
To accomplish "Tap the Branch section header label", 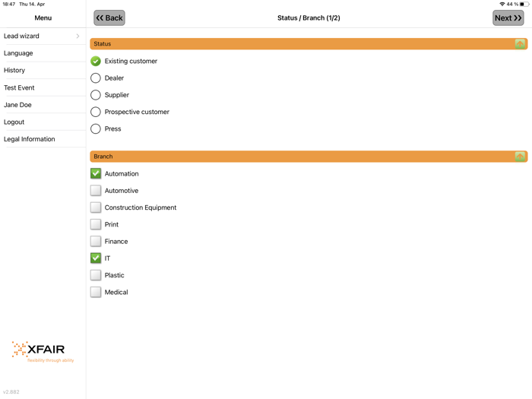I will pos(103,157).
